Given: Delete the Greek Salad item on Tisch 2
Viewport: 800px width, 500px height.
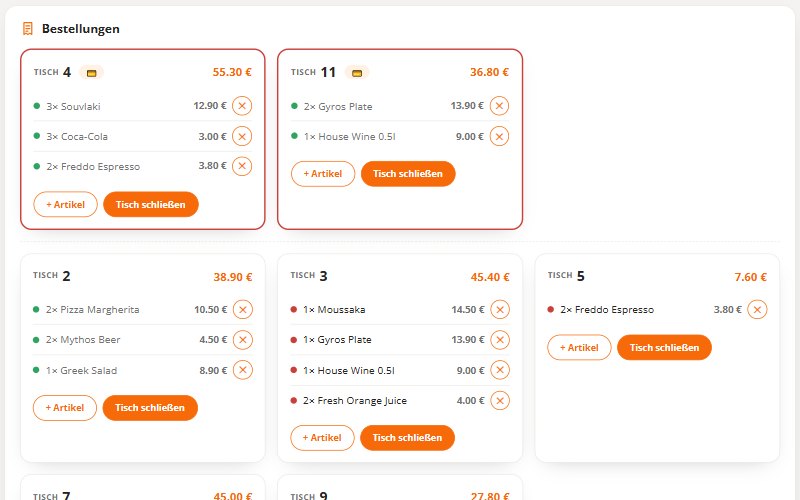Looking at the screenshot, I should pyautogui.click(x=243, y=370).
